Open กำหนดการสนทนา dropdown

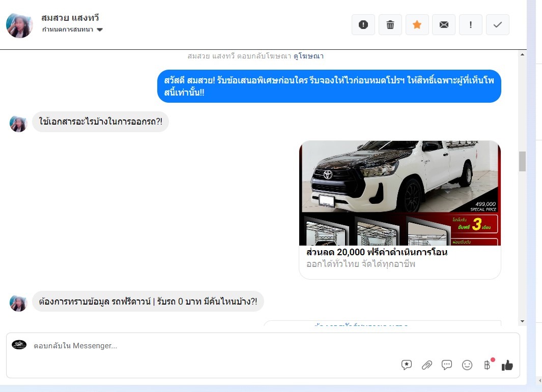[73, 29]
